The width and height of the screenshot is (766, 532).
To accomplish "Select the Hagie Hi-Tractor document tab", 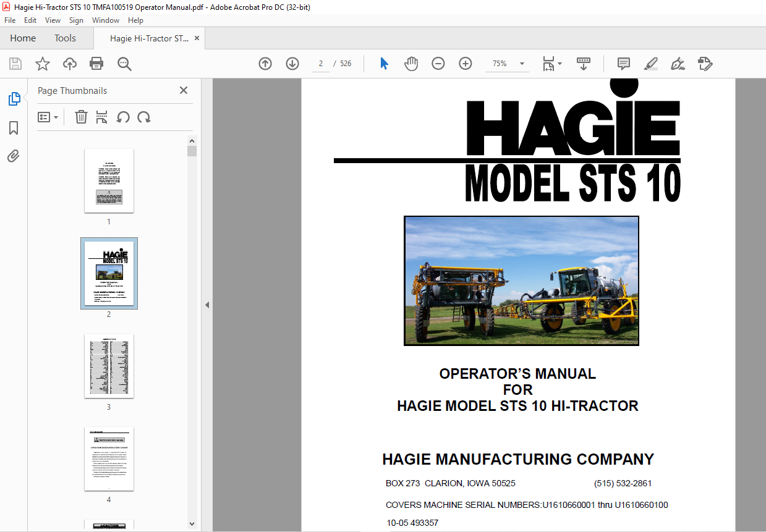I will [150, 38].
